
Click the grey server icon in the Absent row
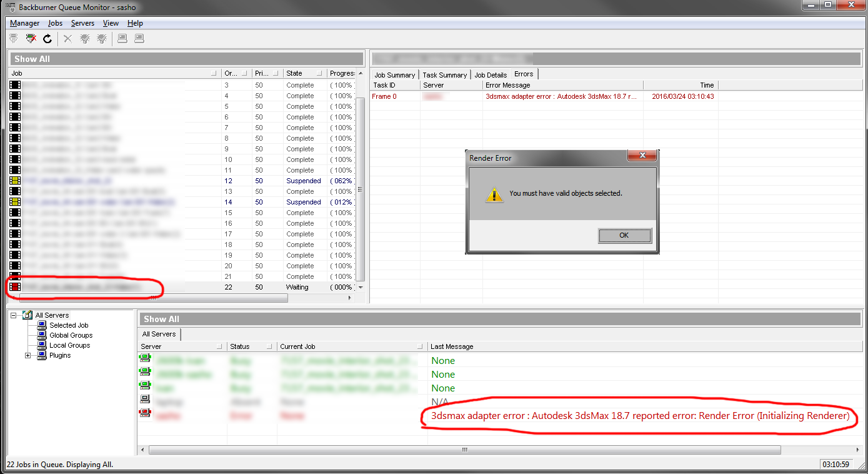point(145,399)
